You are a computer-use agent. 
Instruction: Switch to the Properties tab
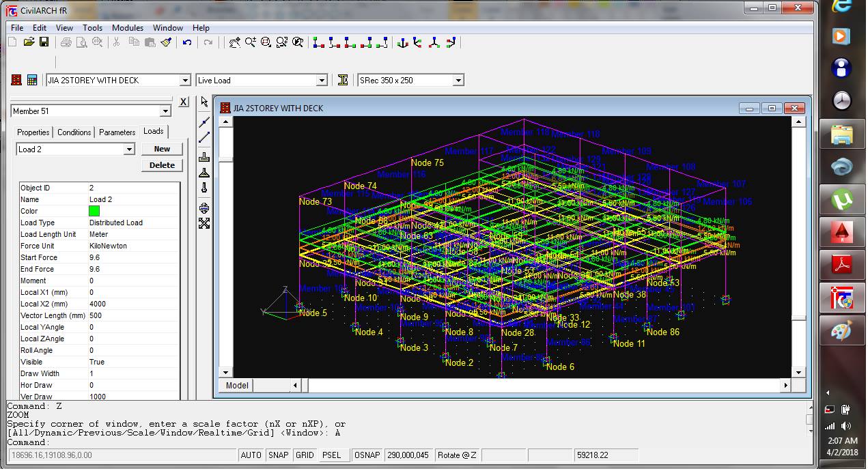33,132
